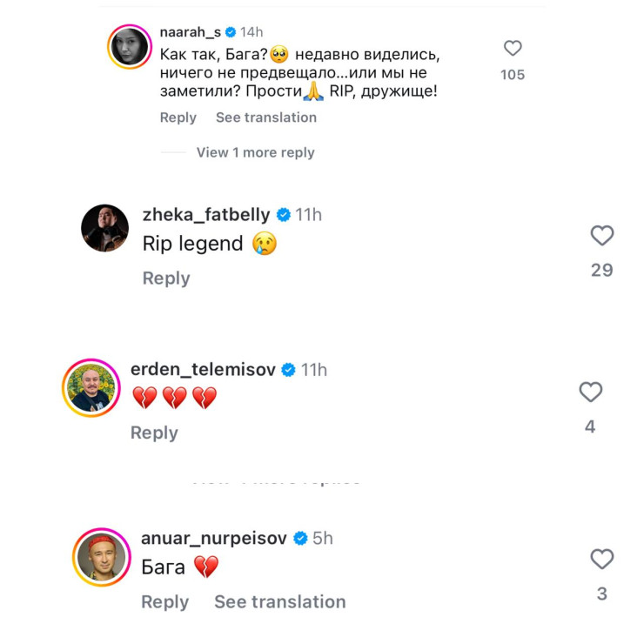Reply to anuar_nurpeisov's comment

pyautogui.click(x=164, y=601)
